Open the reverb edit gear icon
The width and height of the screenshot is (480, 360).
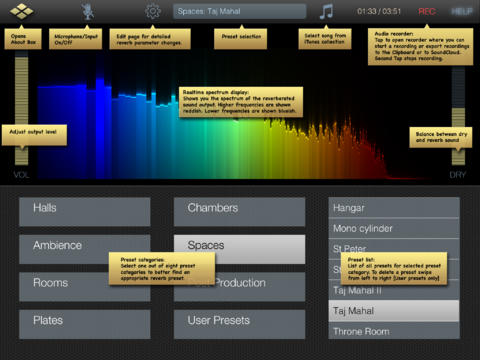click(153, 11)
